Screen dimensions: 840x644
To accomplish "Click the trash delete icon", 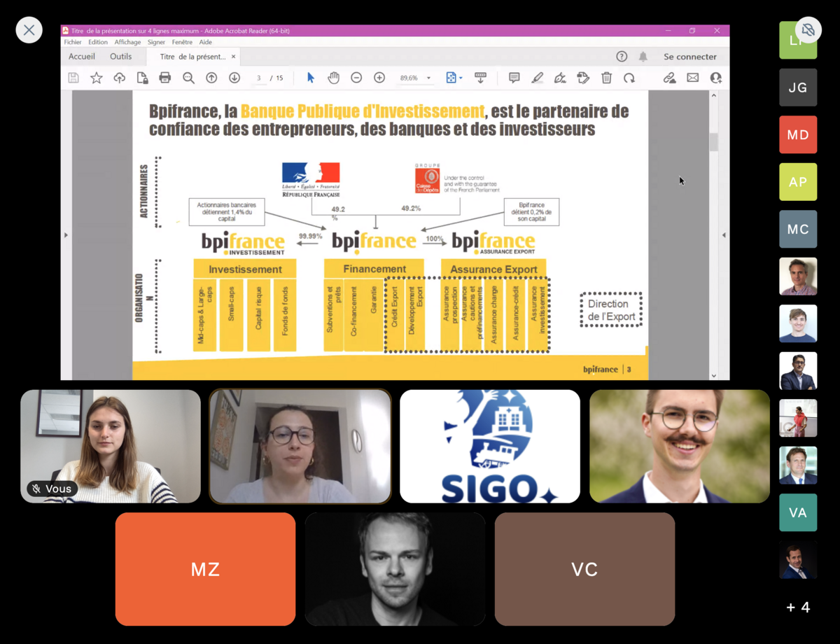I will click(x=606, y=78).
